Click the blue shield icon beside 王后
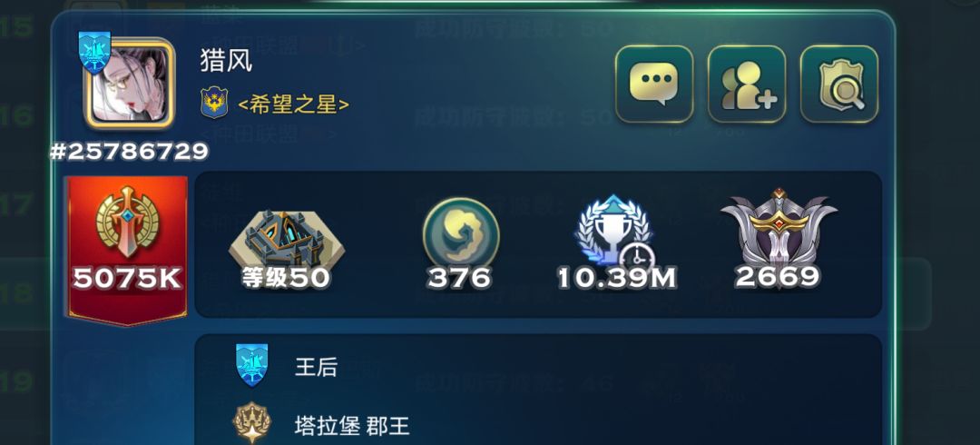This screenshot has height=445, width=980. pyautogui.click(x=252, y=365)
